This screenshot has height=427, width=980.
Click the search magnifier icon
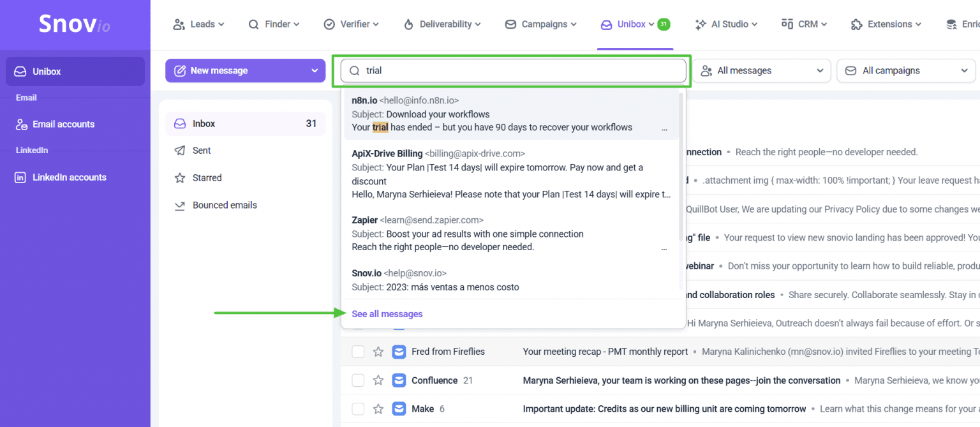click(355, 71)
